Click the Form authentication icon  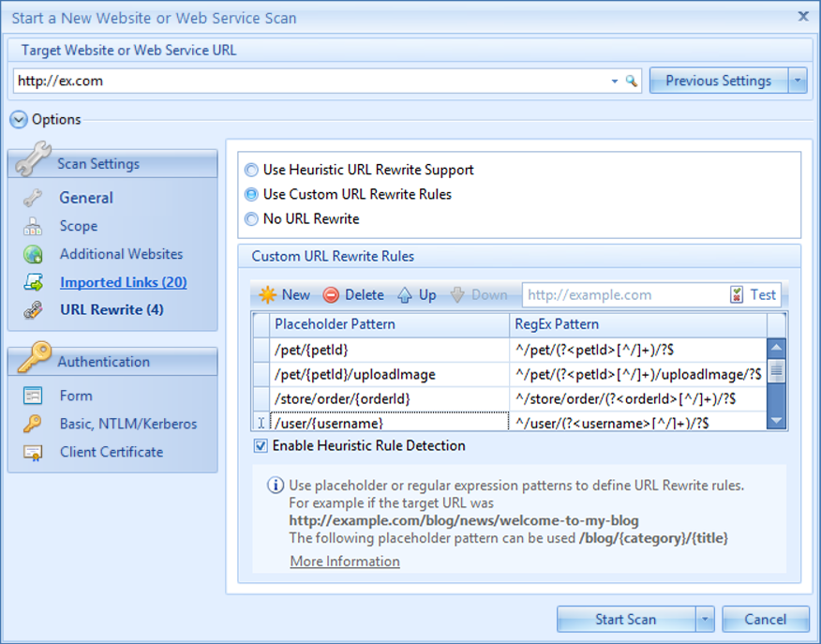tap(34, 396)
